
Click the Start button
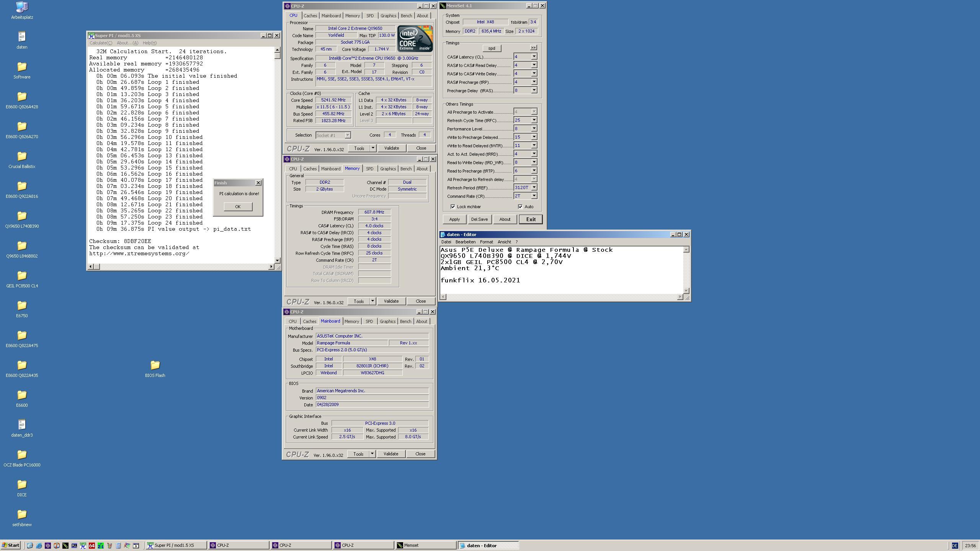click(x=11, y=546)
